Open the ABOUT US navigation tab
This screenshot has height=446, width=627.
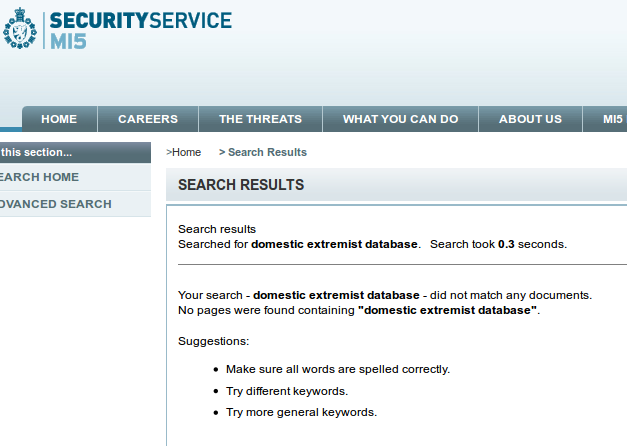pyautogui.click(x=530, y=119)
